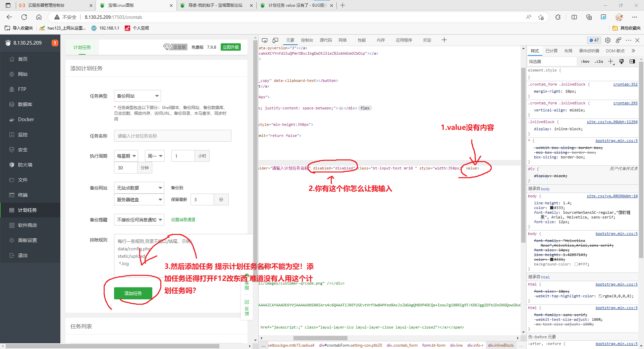Open a new browser tab with plus
Viewport: 644px width, 349px height.
coord(342,5)
